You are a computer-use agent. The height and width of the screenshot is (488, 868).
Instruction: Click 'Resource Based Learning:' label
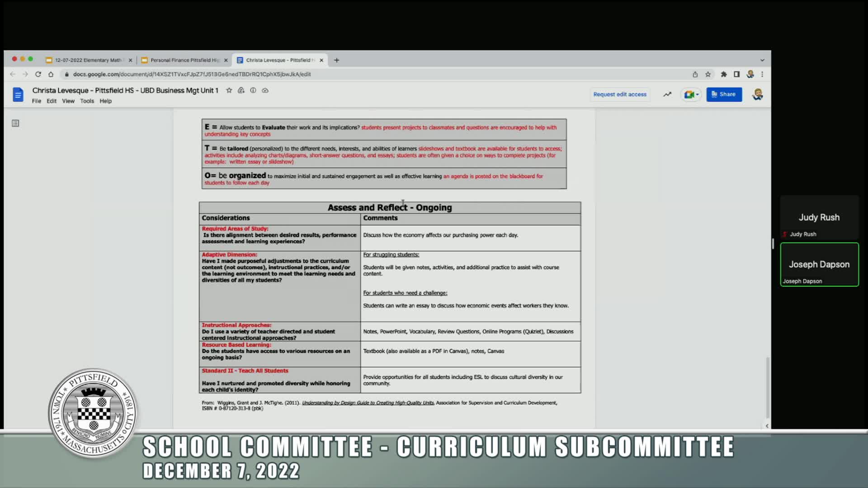(236, 344)
